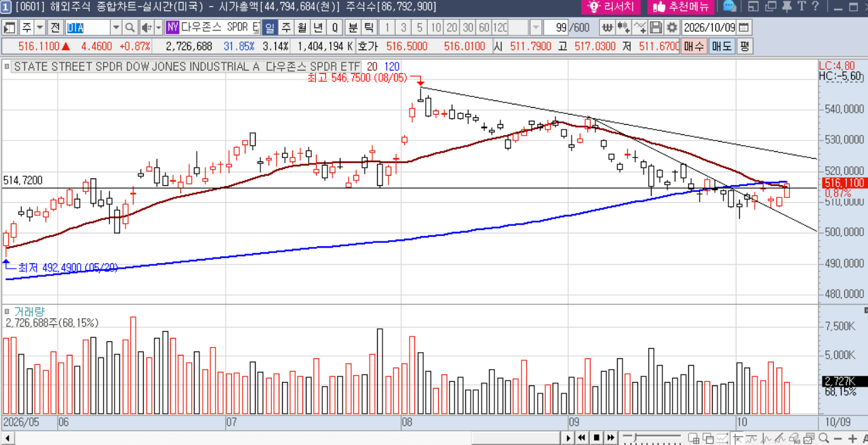Save chart with the floppy disk icon
The height and width of the screenshot is (445, 868).
pos(656,28)
